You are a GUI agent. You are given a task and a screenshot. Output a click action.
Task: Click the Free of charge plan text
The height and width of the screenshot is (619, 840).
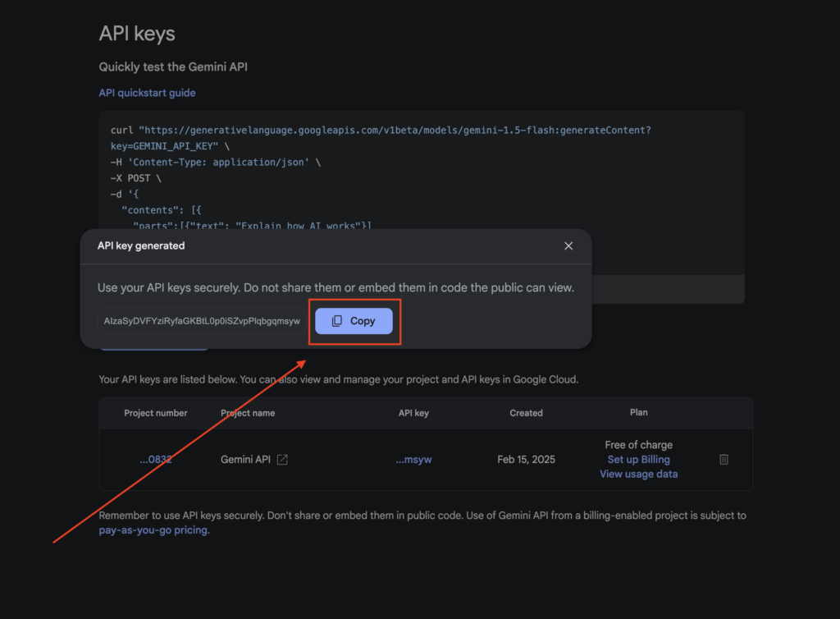pos(638,445)
